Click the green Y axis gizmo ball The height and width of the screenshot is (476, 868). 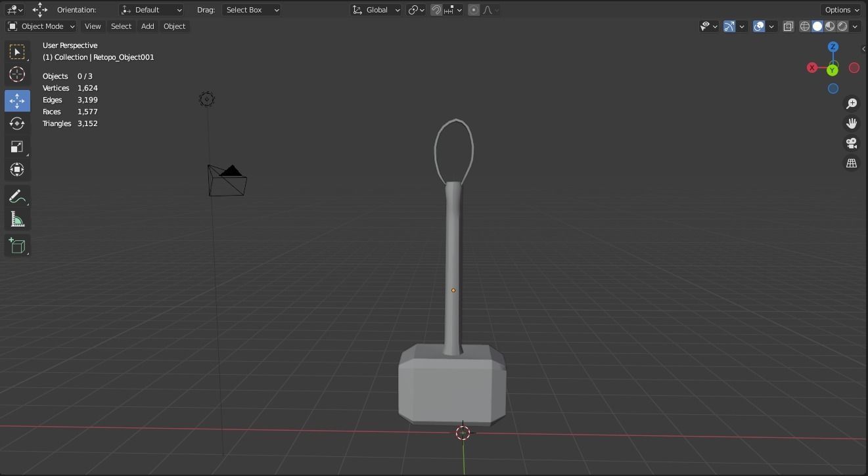(833, 70)
